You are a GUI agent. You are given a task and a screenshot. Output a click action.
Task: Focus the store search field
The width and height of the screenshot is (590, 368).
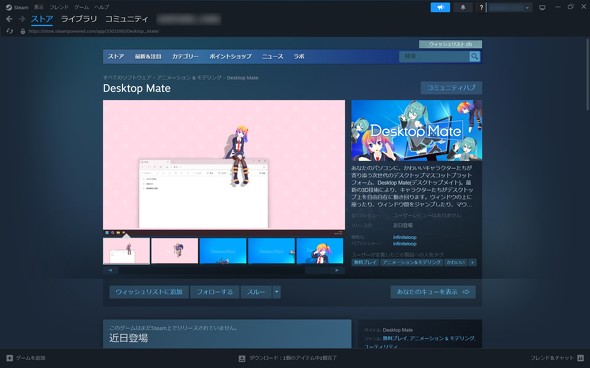(x=434, y=56)
